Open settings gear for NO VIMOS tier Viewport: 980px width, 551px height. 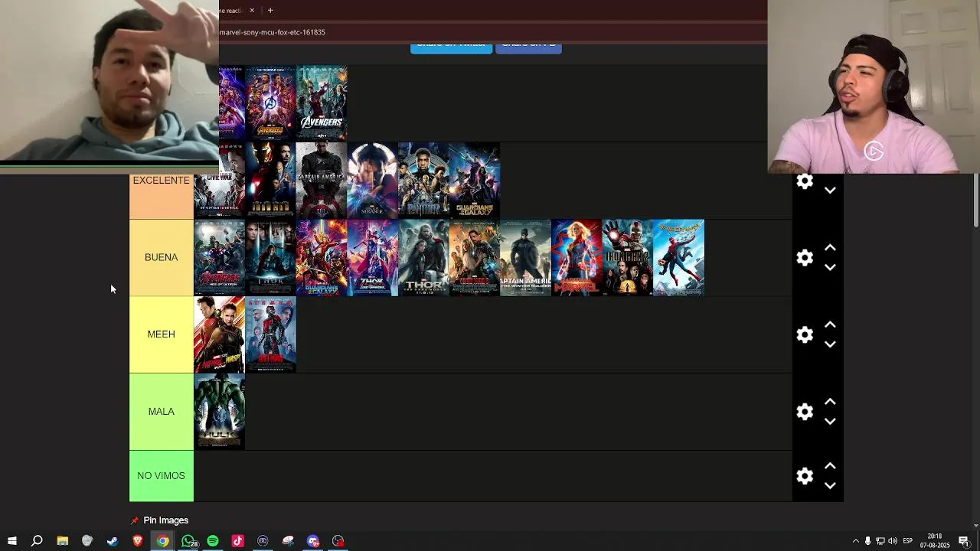805,476
